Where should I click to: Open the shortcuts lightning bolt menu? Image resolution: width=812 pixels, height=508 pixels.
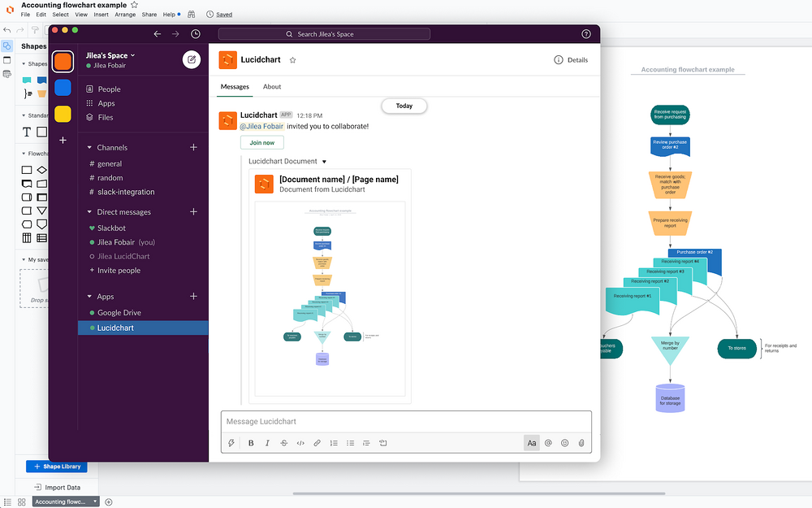click(231, 443)
